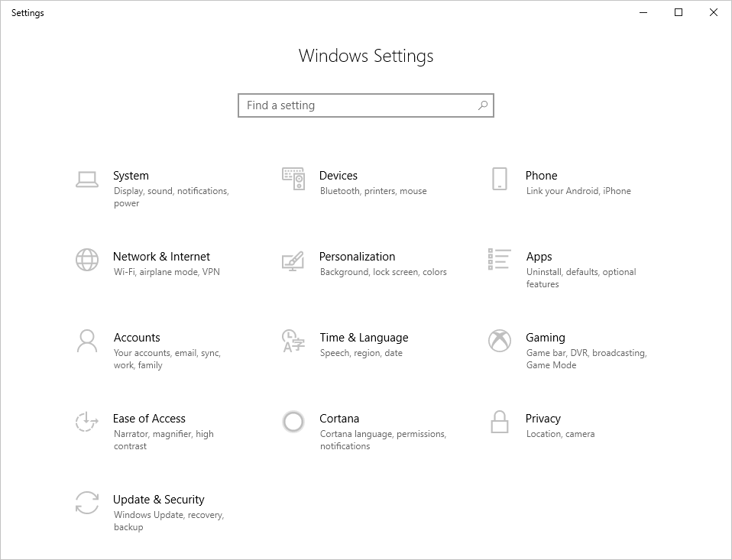Click the magnifying glass search icon
Viewport: 732px width, 560px height.
483,105
